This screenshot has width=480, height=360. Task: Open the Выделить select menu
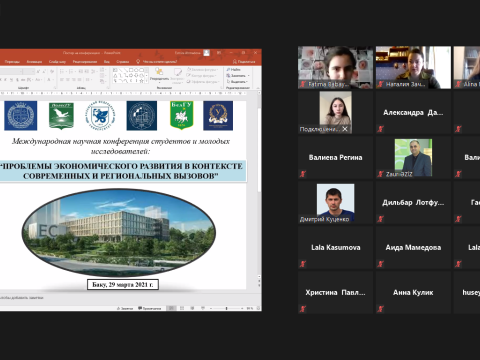click(x=237, y=82)
